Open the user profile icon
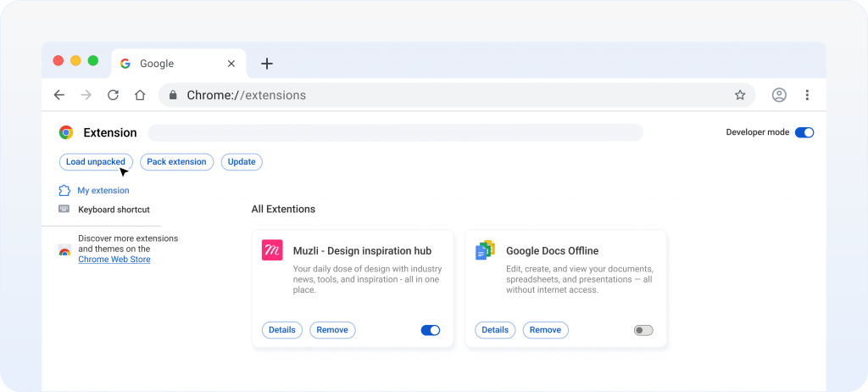The height and width of the screenshot is (392, 868). (x=779, y=95)
